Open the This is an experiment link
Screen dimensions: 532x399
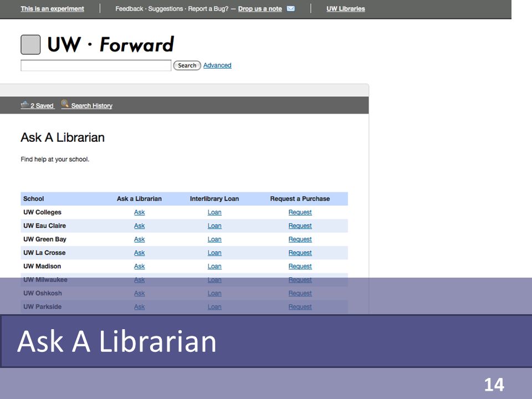52,9
